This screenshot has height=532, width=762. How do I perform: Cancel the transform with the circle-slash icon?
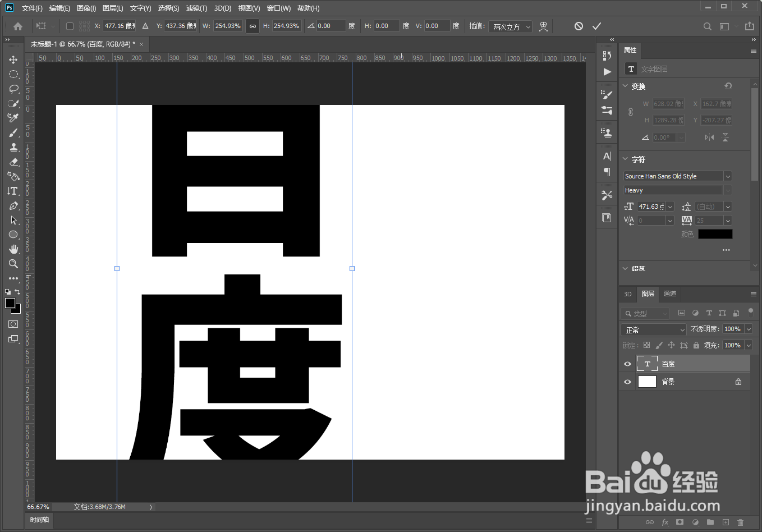(579, 26)
